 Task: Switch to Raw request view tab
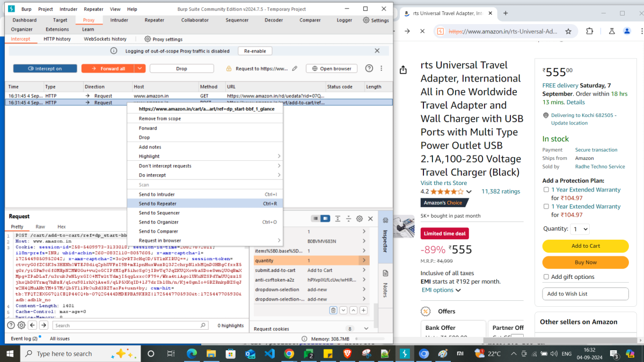tap(40, 227)
